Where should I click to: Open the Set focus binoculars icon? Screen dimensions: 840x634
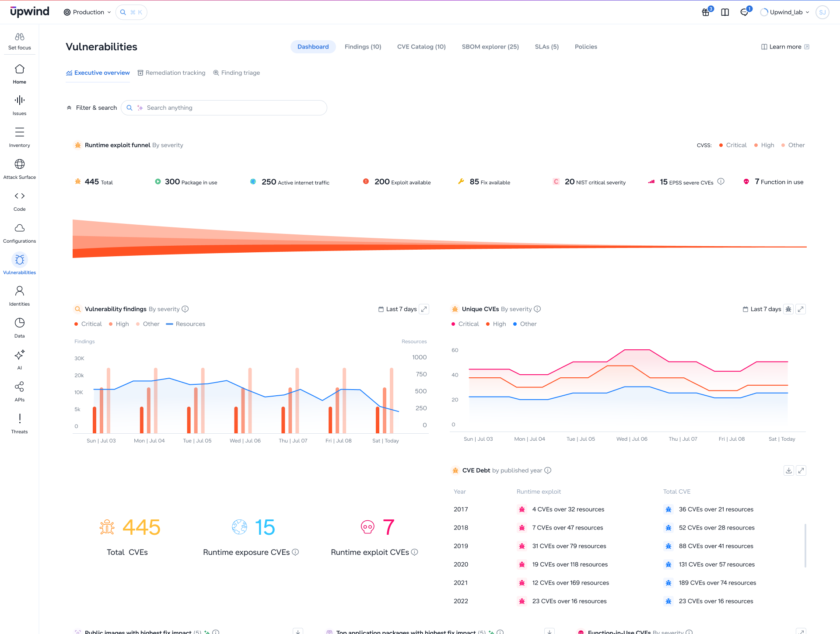click(20, 37)
